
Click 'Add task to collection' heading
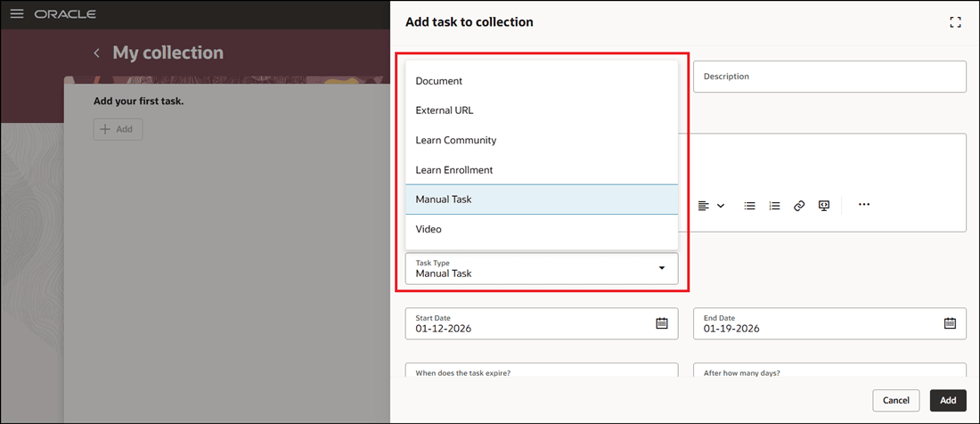pyautogui.click(x=470, y=22)
